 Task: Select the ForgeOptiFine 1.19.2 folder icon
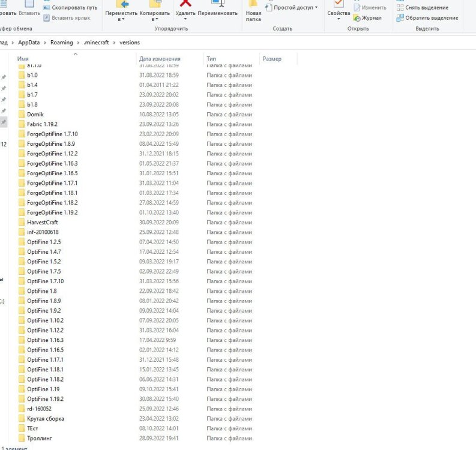point(22,212)
